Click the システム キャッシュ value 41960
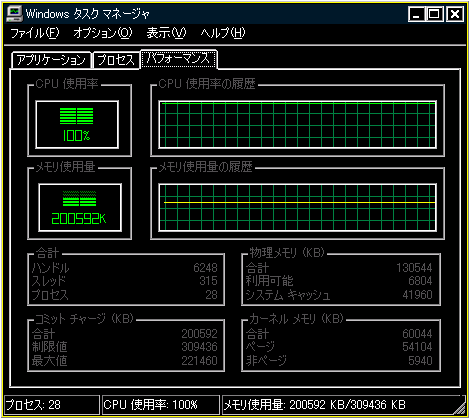470x419 pixels. (x=417, y=295)
